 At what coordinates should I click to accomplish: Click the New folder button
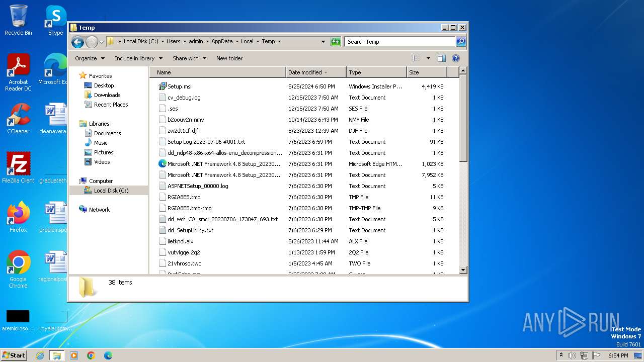click(x=229, y=58)
